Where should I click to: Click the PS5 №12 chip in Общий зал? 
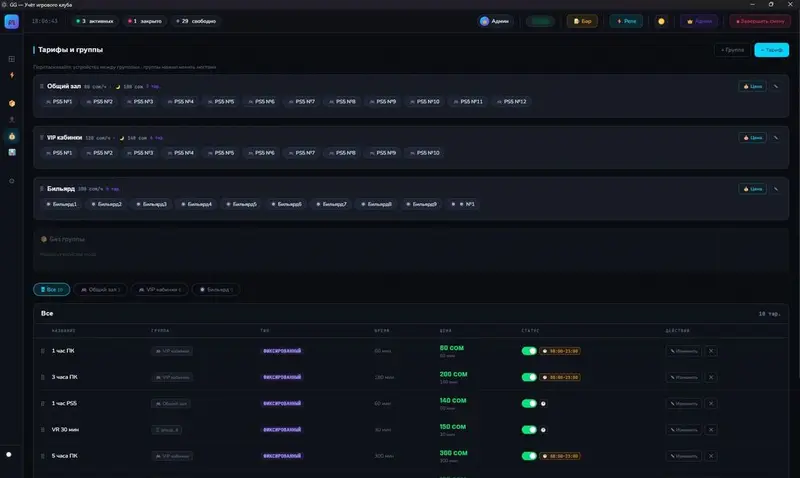coord(512,102)
